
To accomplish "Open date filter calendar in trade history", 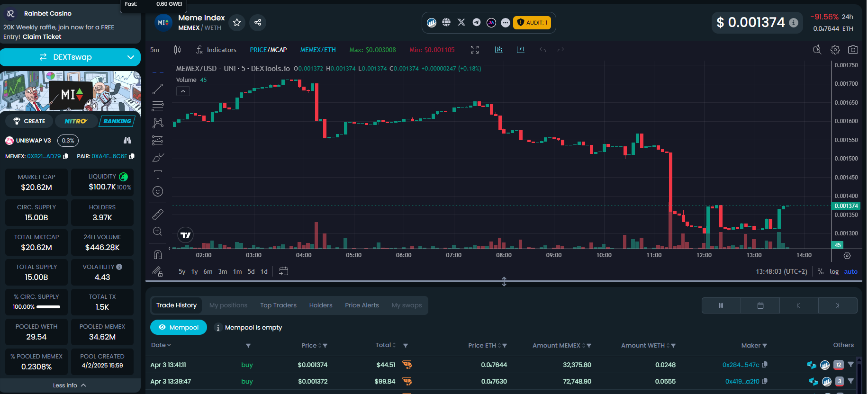I will click(760, 305).
